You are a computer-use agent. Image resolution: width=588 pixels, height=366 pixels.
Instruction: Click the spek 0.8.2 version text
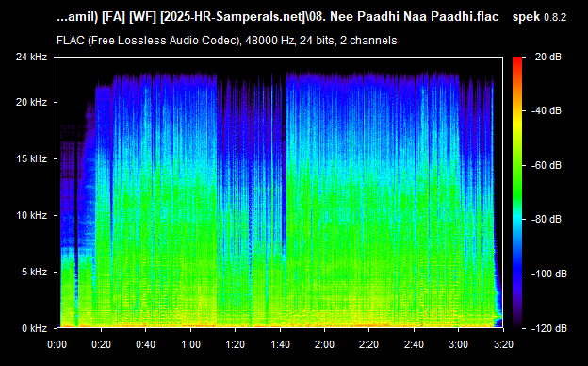[x=539, y=17]
